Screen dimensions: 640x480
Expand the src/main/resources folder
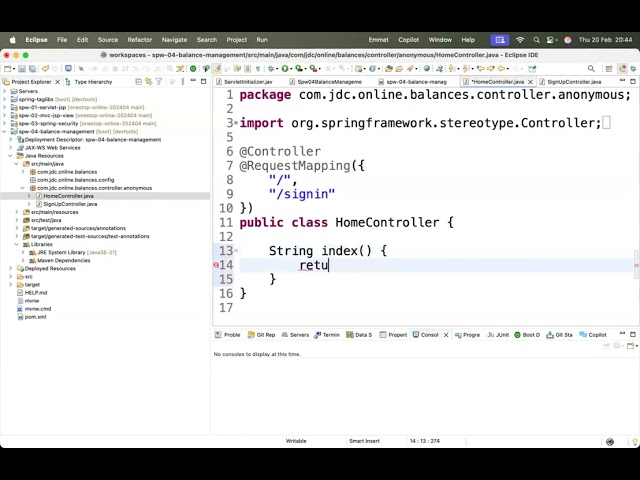[x=17, y=212]
